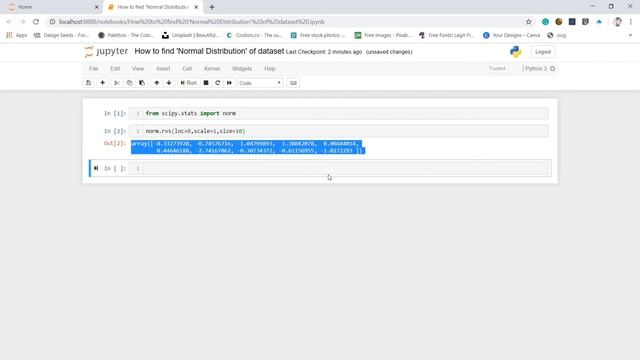Click the Python 3 kernel indicator circle

[x=553, y=69]
